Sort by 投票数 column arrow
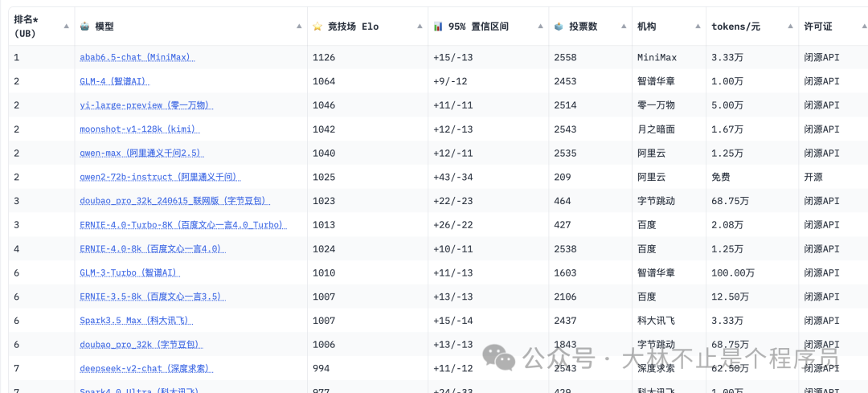868x393 pixels. [x=624, y=26]
